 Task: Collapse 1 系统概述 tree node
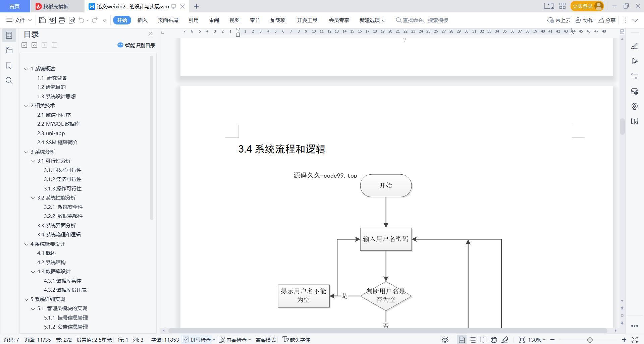[26, 69]
